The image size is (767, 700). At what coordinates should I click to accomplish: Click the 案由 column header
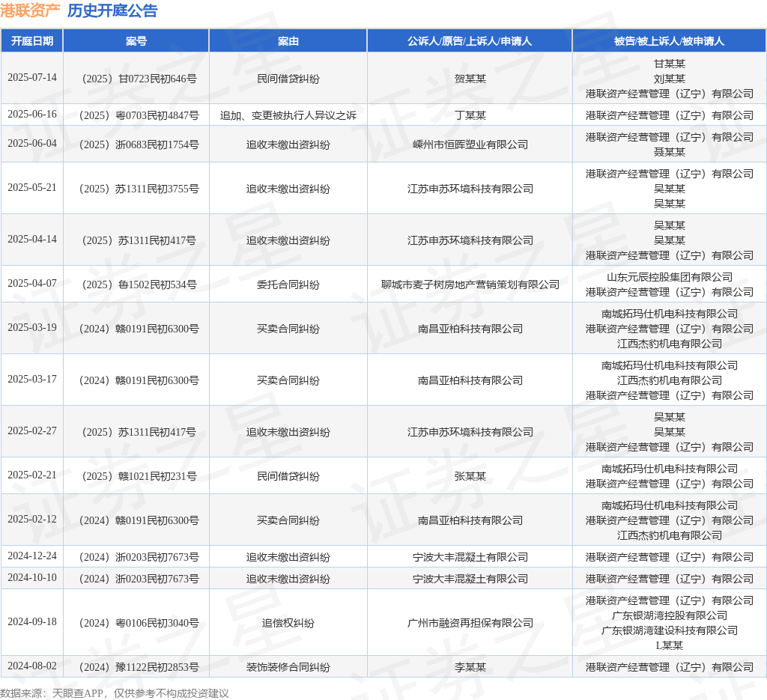pos(288,41)
